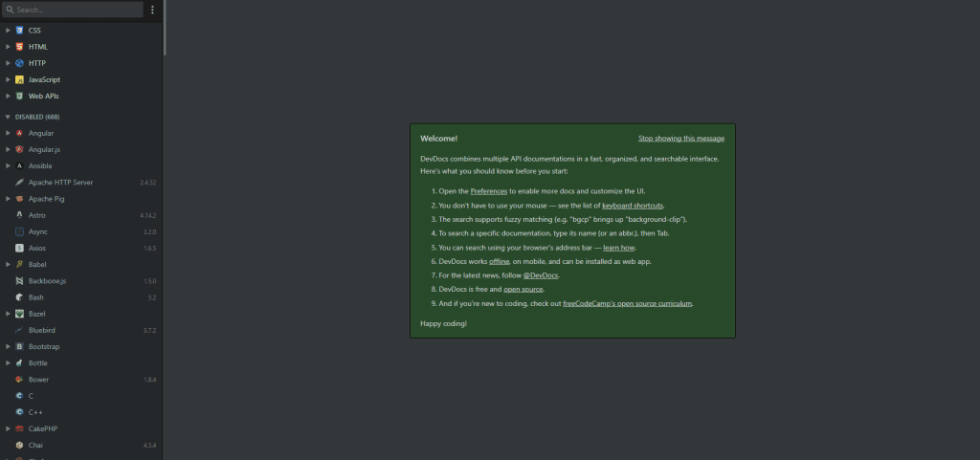Screen dimensions: 980x460
Task: Open the Preferences link
Action: (x=489, y=191)
